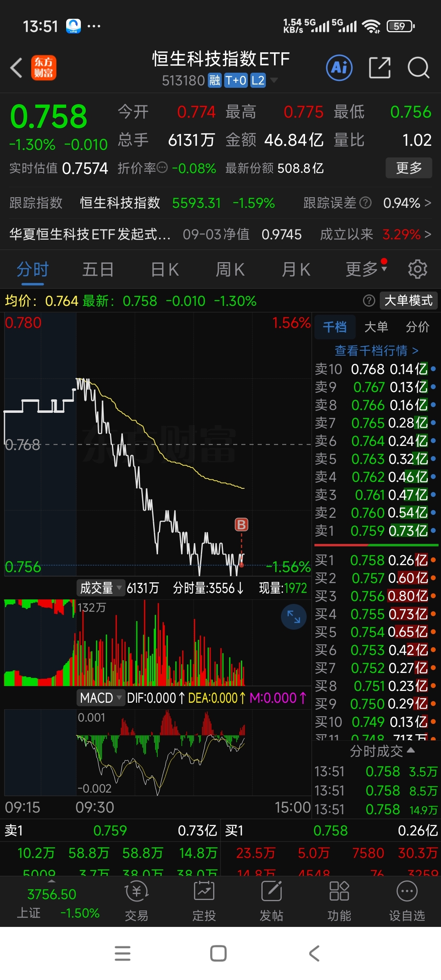Tap Android home button

click(218, 953)
